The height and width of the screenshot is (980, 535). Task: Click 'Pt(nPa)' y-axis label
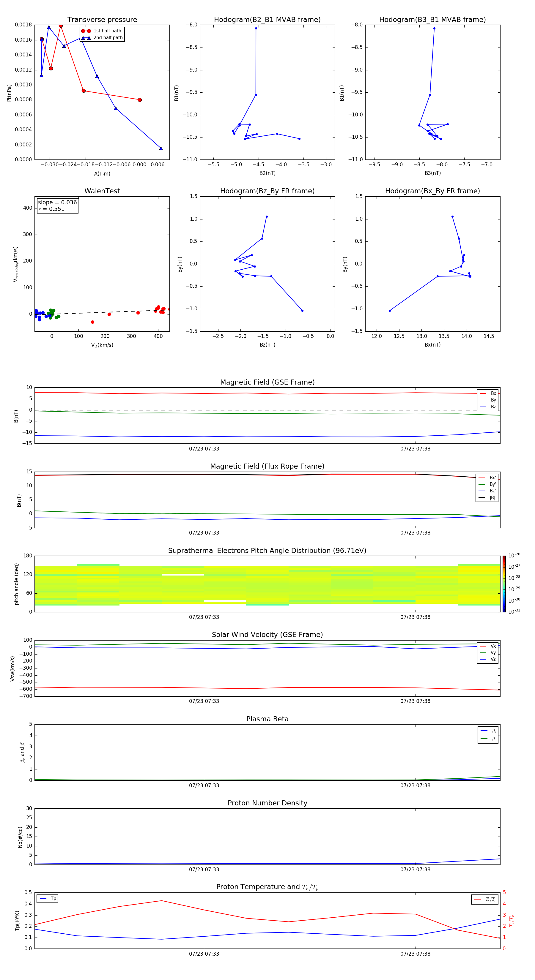(9, 92)
